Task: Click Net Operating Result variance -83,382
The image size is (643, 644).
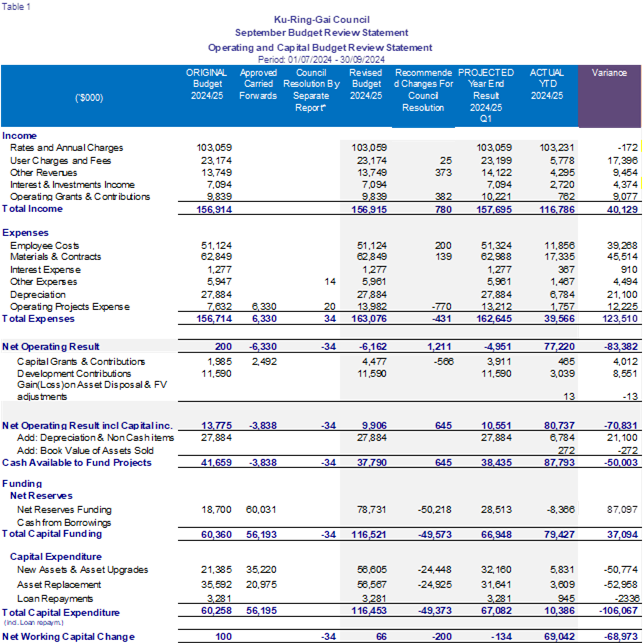Action: point(621,347)
